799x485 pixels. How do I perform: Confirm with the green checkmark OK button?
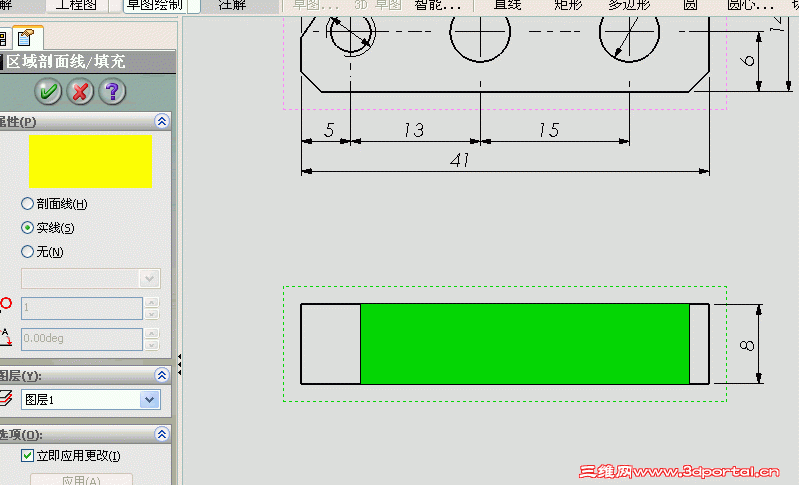coord(48,92)
